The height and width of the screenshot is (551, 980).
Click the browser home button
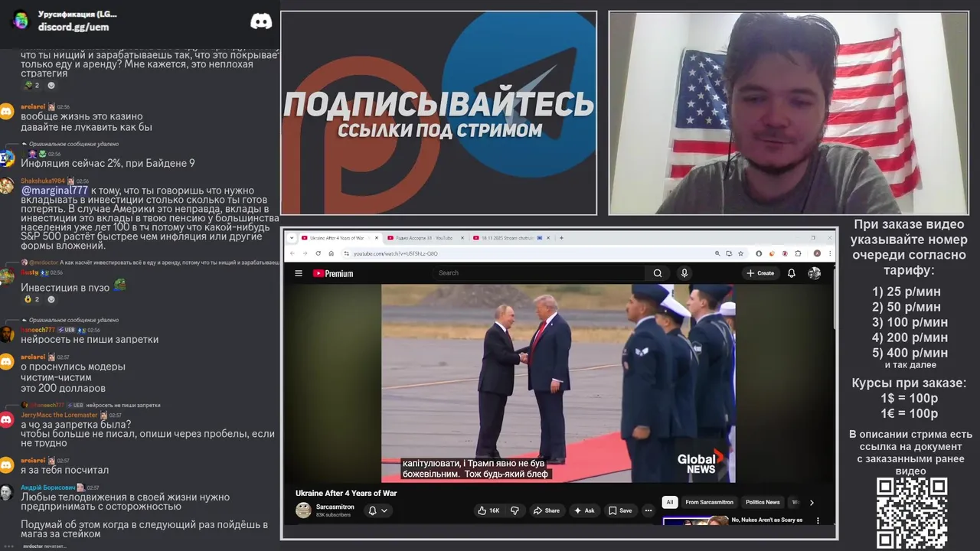[x=331, y=253]
